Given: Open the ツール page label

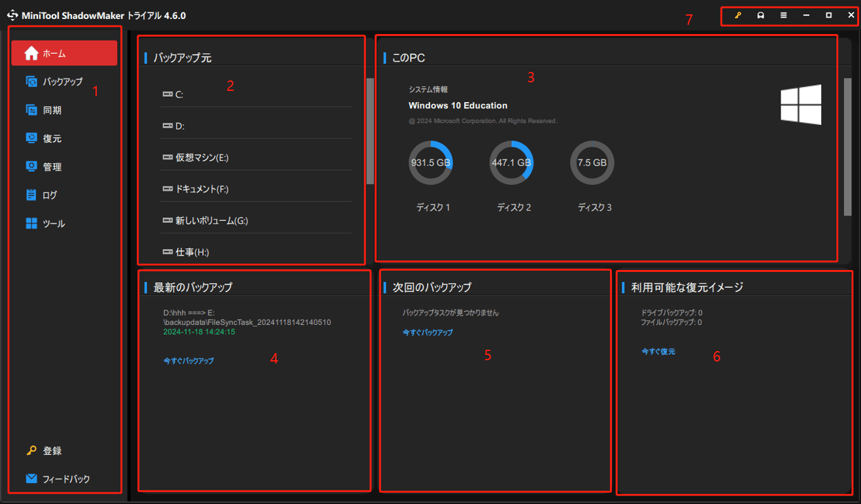Looking at the screenshot, I should (54, 224).
